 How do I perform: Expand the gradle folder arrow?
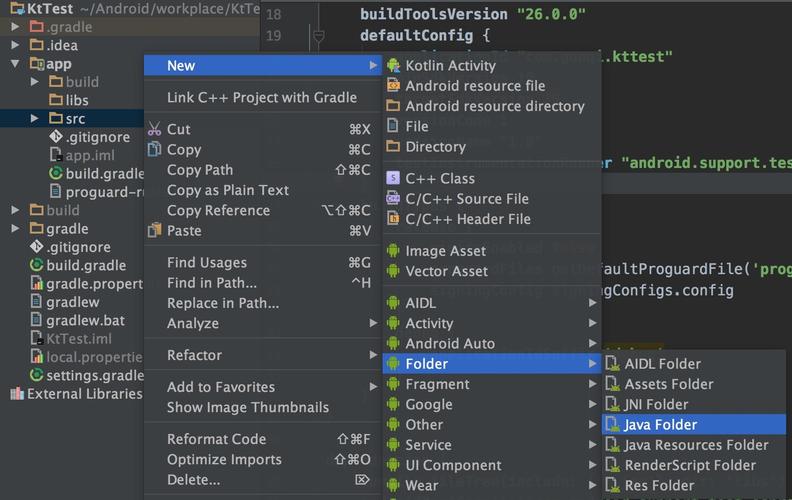point(15,228)
